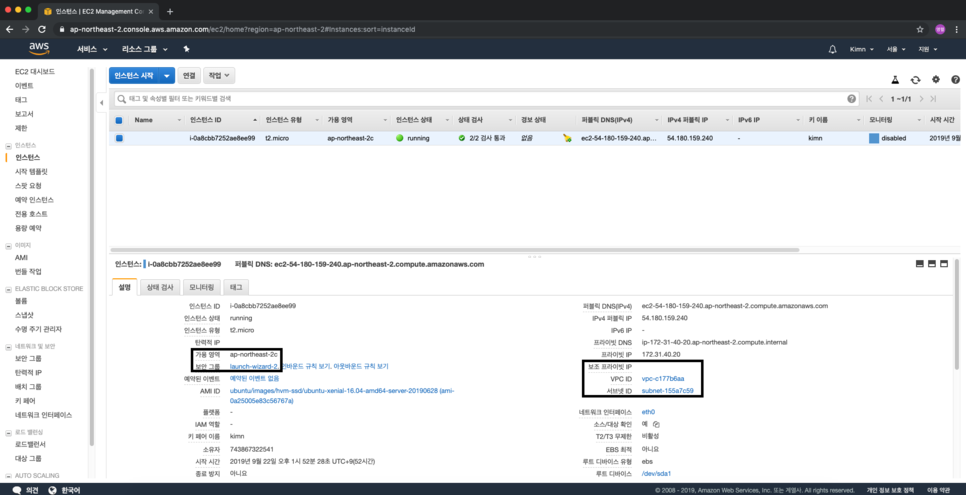
Task: Select the 설명 tab
Action: click(x=125, y=287)
